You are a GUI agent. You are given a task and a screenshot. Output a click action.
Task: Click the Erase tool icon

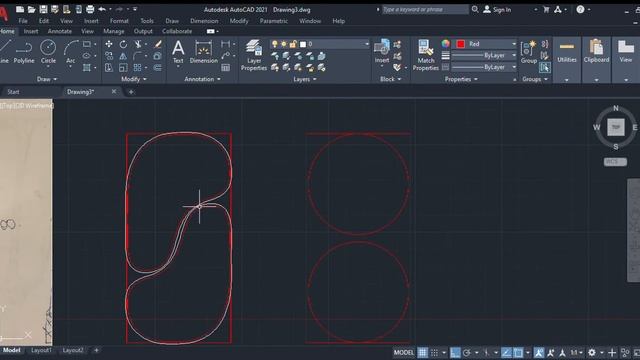click(158, 44)
